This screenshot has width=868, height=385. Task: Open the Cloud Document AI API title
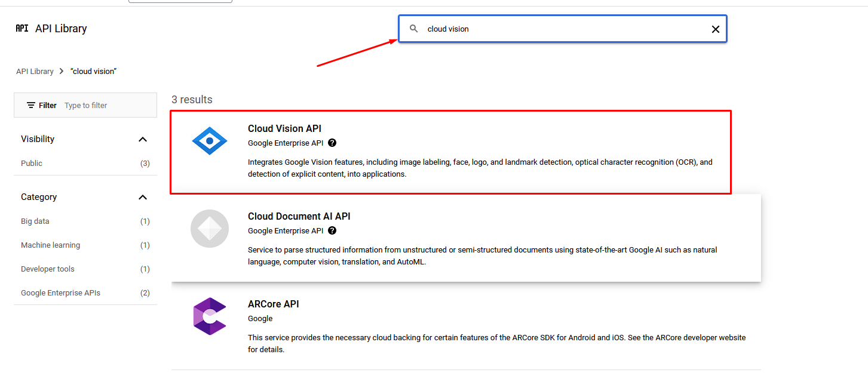click(299, 216)
